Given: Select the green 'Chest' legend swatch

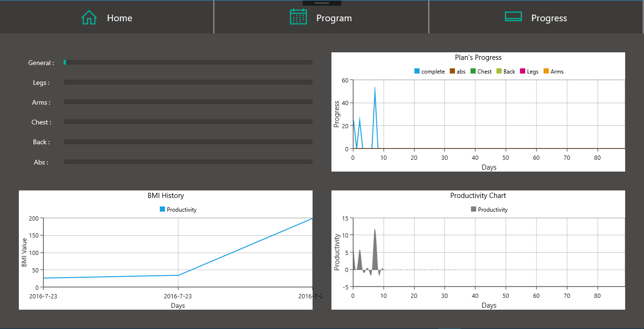Looking at the screenshot, I should (473, 71).
